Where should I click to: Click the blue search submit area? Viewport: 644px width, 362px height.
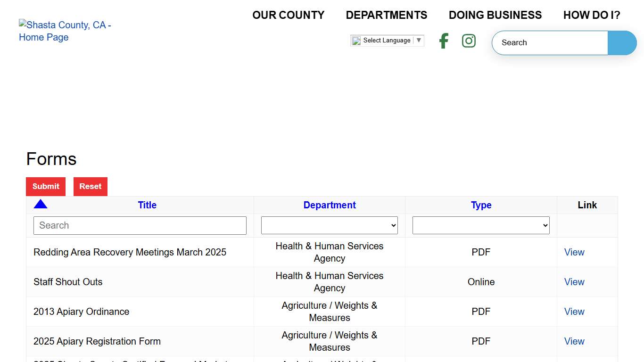point(622,42)
